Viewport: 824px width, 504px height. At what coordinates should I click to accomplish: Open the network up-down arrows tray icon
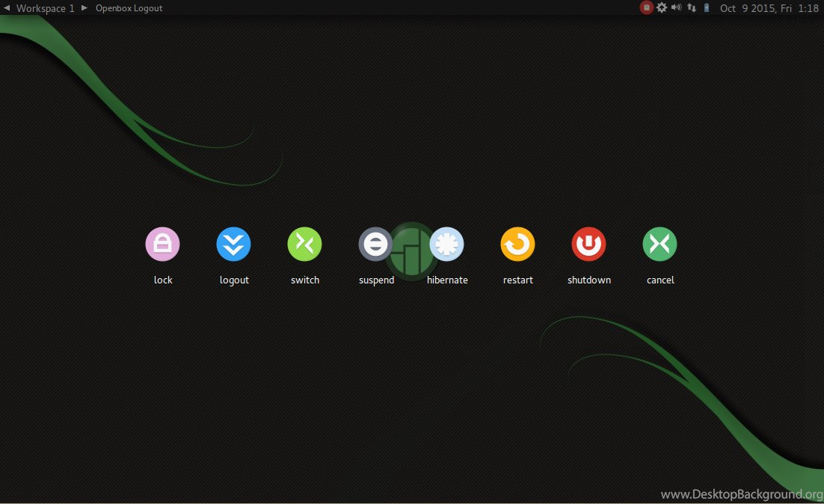(x=692, y=7)
